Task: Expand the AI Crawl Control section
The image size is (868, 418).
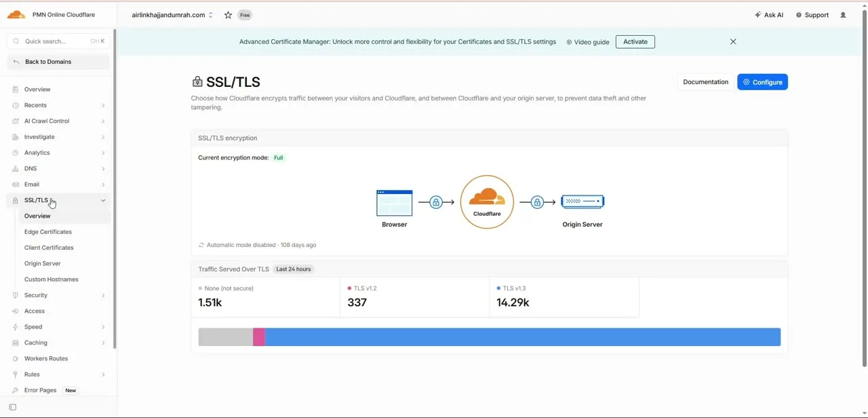Action: pos(103,121)
